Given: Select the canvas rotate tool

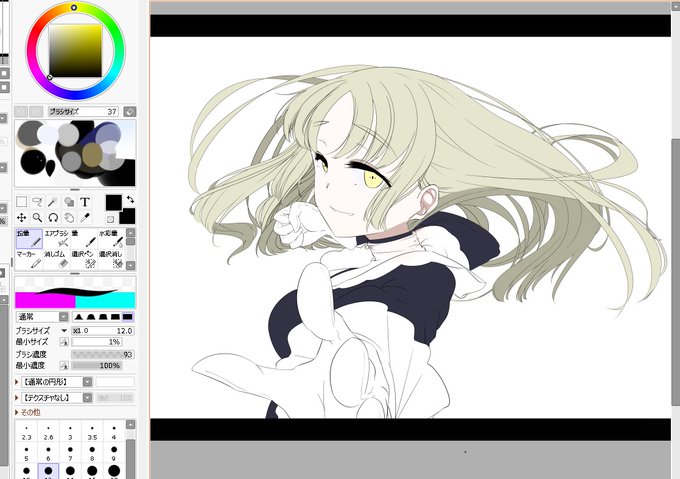Looking at the screenshot, I should point(53,217).
